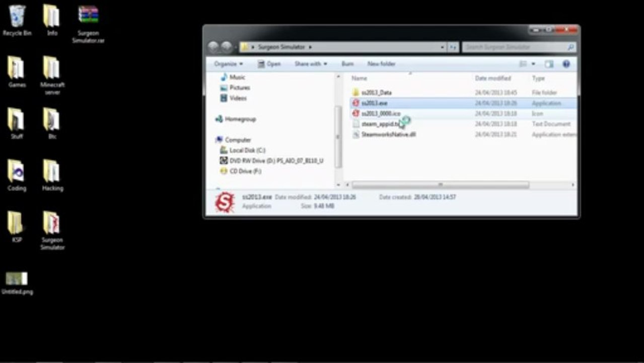This screenshot has height=363, width=644.
Task: Click the navigation pane scroll-up arrow
Action: click(x=339, y=76)
